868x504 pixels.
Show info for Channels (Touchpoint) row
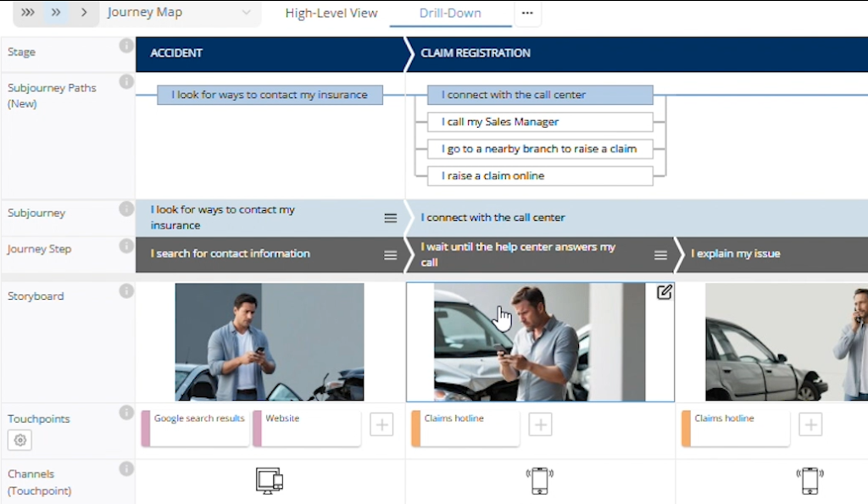(126, 468)
